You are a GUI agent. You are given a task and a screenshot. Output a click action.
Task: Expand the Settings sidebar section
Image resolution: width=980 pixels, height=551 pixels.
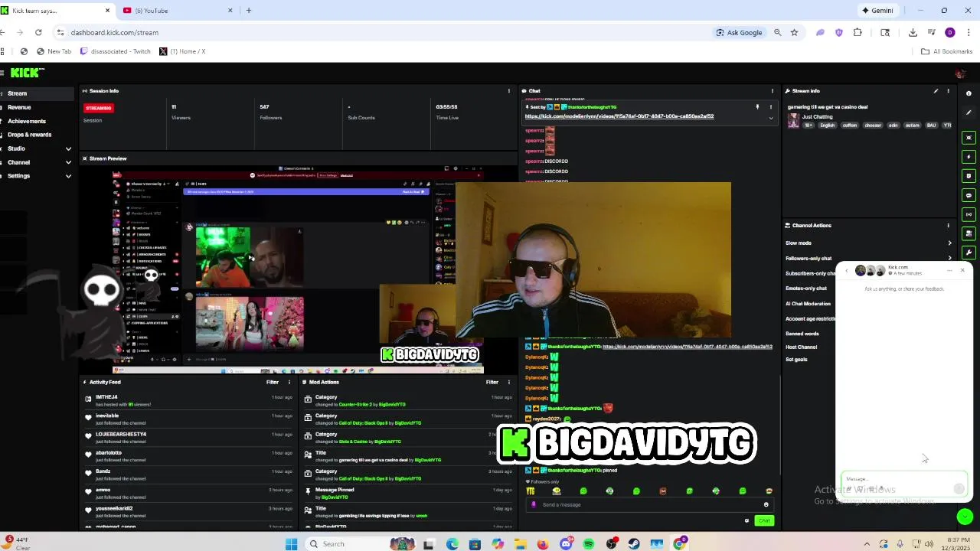click(x=37, y=176)
